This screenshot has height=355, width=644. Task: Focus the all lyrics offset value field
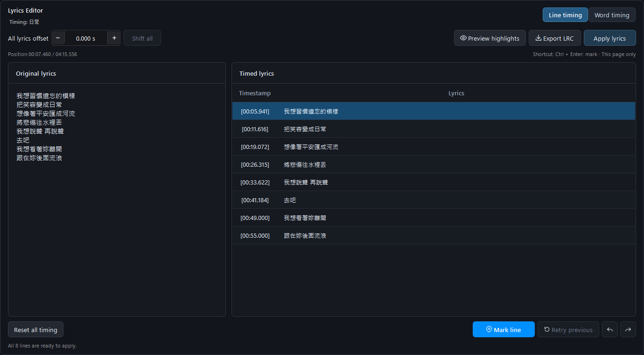(86, 38)
